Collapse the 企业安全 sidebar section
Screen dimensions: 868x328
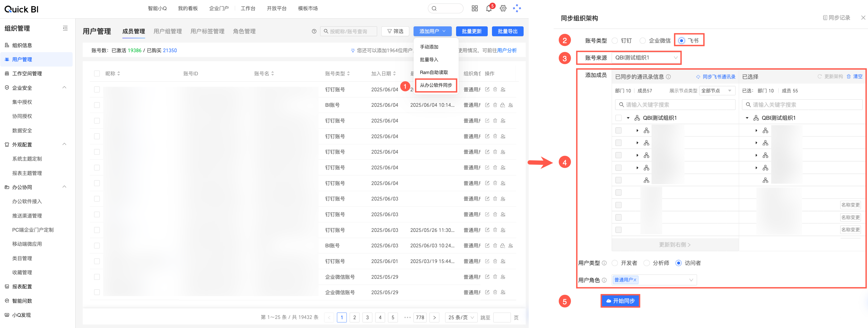(x=64, y=88)
